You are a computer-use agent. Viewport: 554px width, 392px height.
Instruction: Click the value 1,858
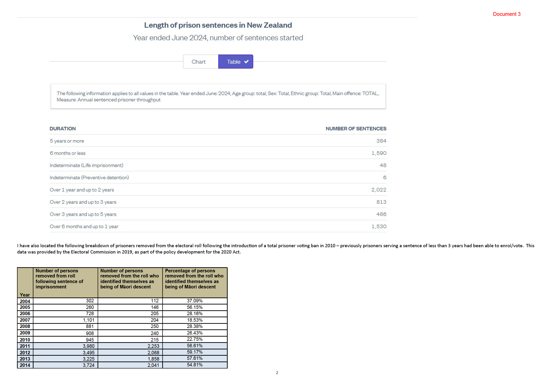point(153,359)
